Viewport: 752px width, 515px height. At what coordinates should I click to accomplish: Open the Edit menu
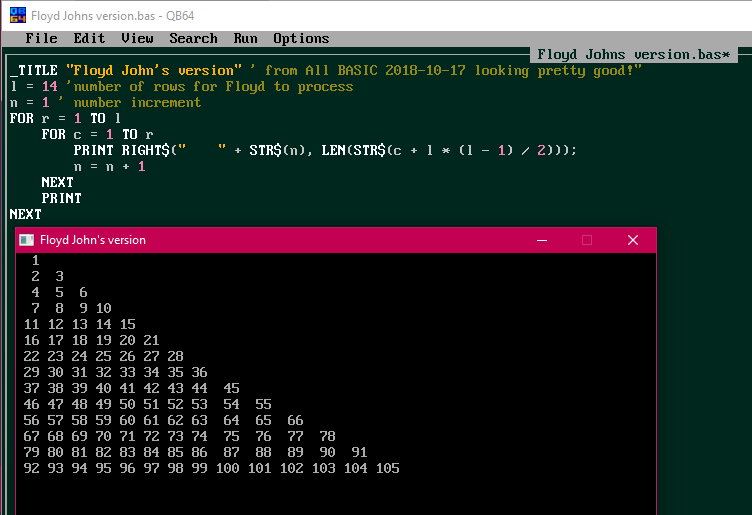(x=89, y=38)
